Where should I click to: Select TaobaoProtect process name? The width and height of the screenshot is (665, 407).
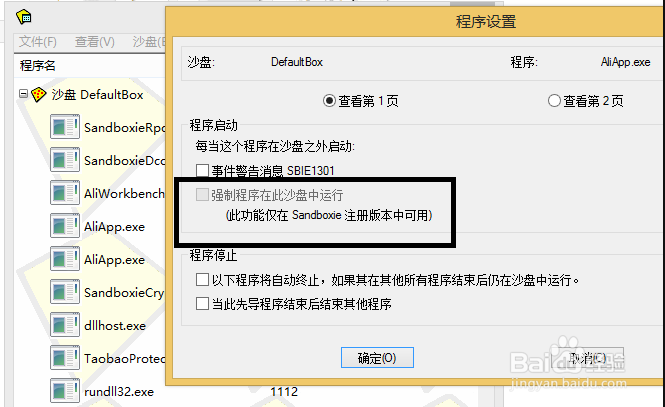click(124, 359)
